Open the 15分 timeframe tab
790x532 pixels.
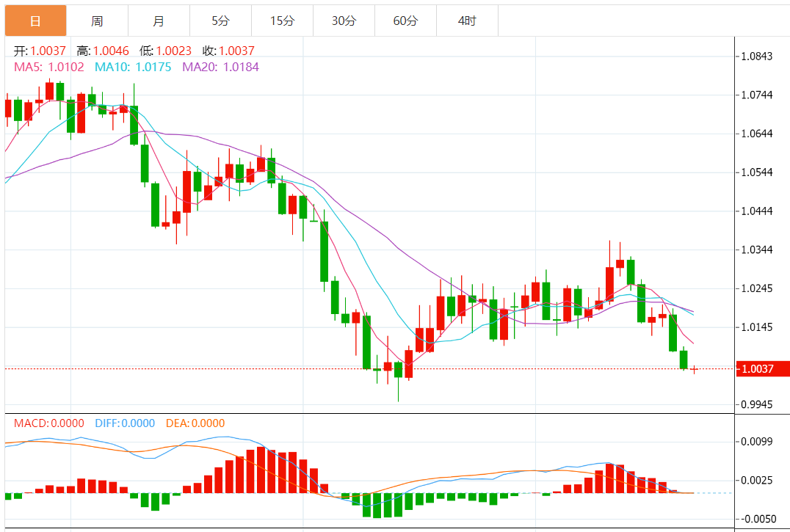coord(282,21)
